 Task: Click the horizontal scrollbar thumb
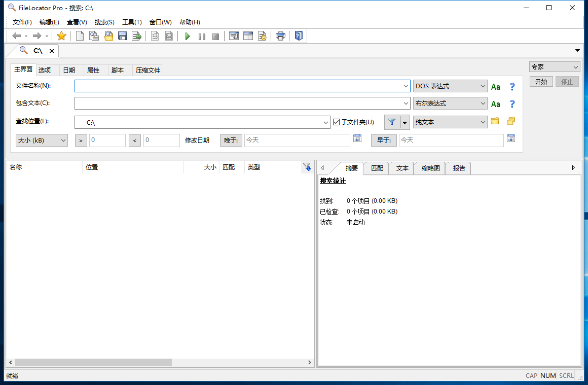pos(93,363)
